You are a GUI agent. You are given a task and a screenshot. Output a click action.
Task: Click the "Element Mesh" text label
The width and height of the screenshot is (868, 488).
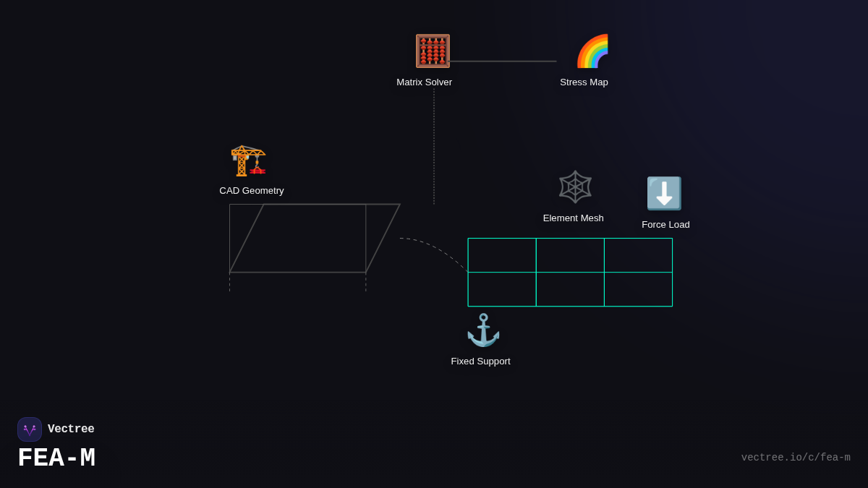click(573, 218)
